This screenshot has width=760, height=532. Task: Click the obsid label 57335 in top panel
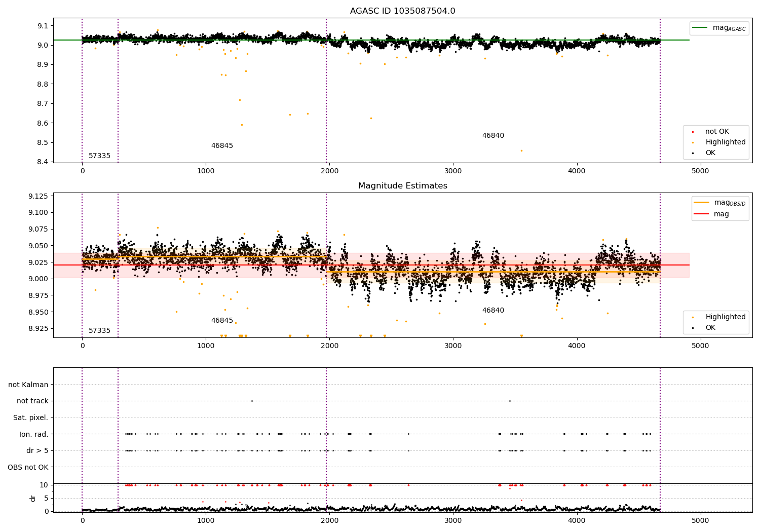tap(99, 156)
